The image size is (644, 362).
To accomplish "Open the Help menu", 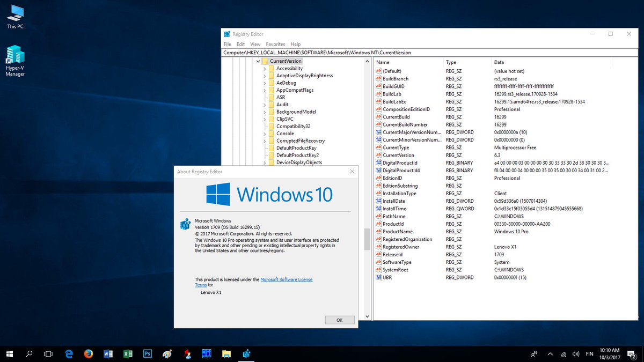I will coord(296,44).
